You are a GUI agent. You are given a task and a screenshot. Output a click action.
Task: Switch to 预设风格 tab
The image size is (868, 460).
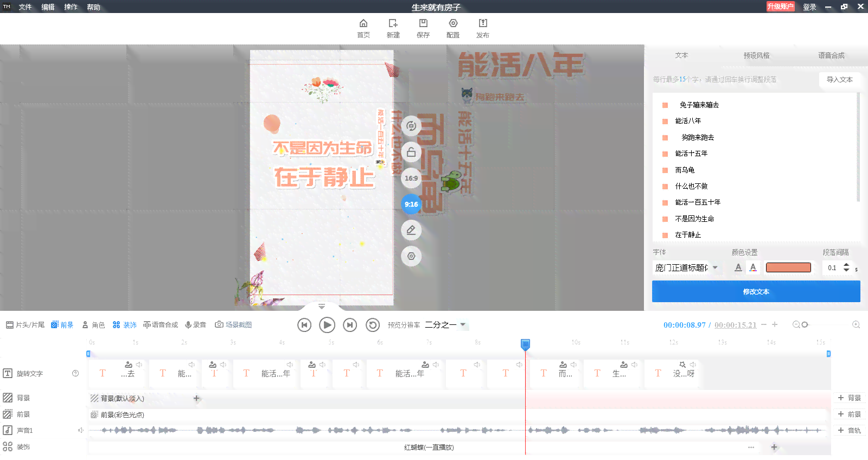[756, 55]
